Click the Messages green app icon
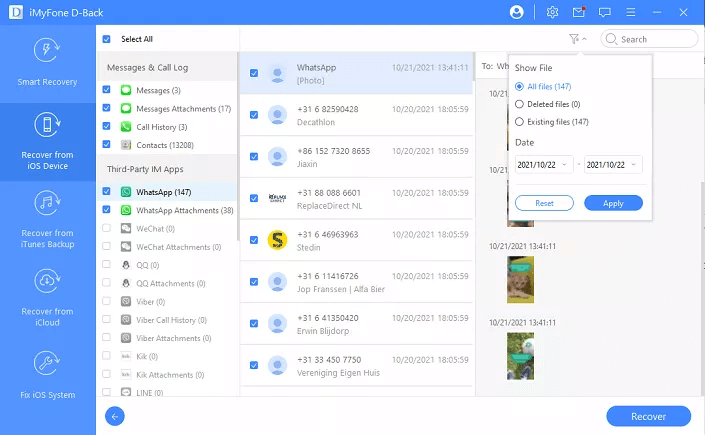Image resolution: width=705 pixels, height=435 pixels. pyautogui.click(x=126, y=90)
